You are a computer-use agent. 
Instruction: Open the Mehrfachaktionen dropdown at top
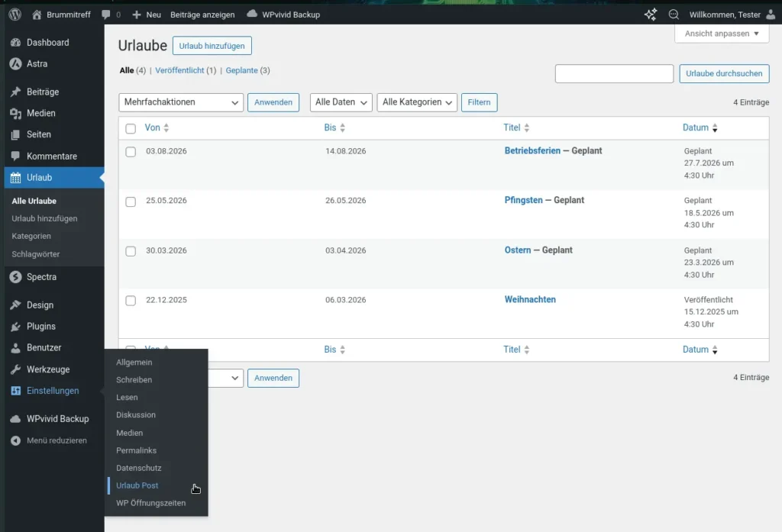[181, 102]
